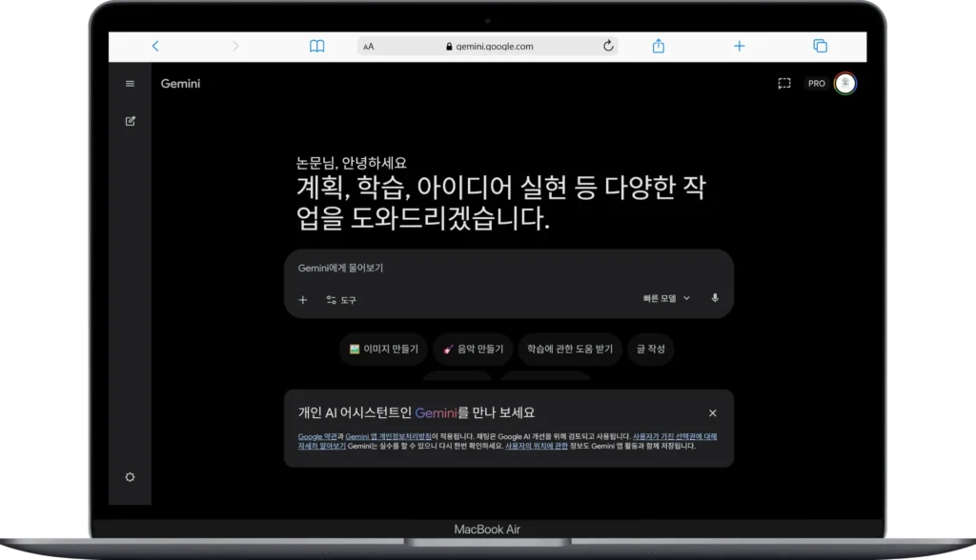Open Gemini settings gear icon

coord(130,477)
